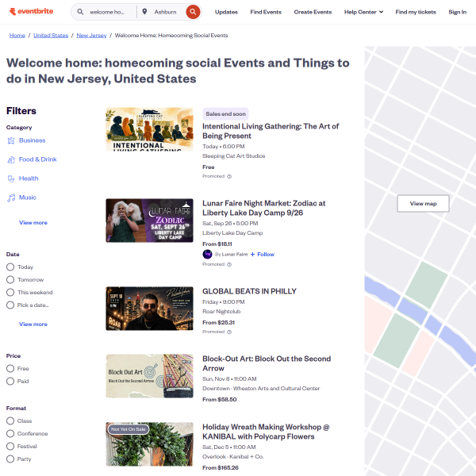Click the Global Beats Roar thumbnail
The image size is (476, 476).
tap(149, 309)
